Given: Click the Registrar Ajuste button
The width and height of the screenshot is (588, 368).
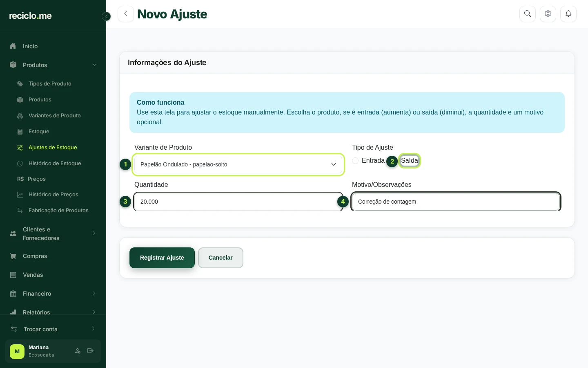Looking at the screenshot, I should tap(162, 258).
